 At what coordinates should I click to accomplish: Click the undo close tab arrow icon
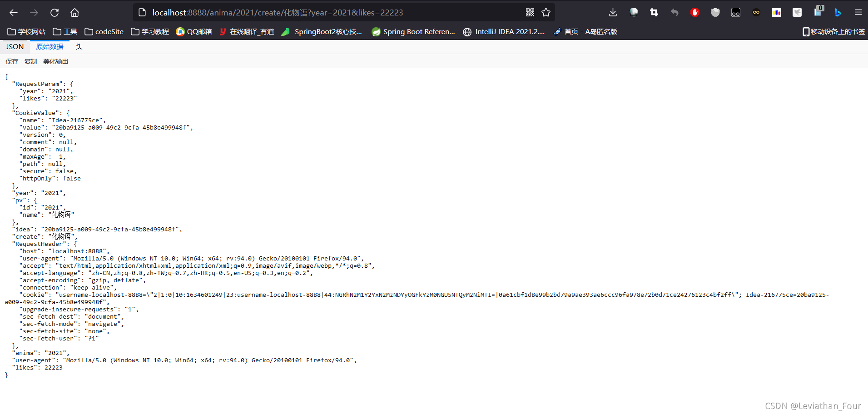[675, 13]
